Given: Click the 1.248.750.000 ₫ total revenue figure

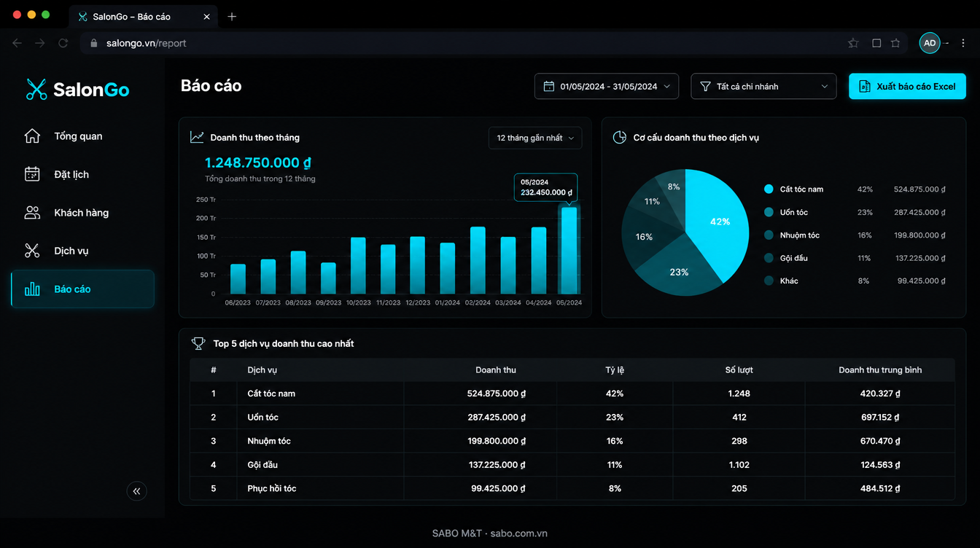Looking at the screenshot, I should [x=258, y=163].
